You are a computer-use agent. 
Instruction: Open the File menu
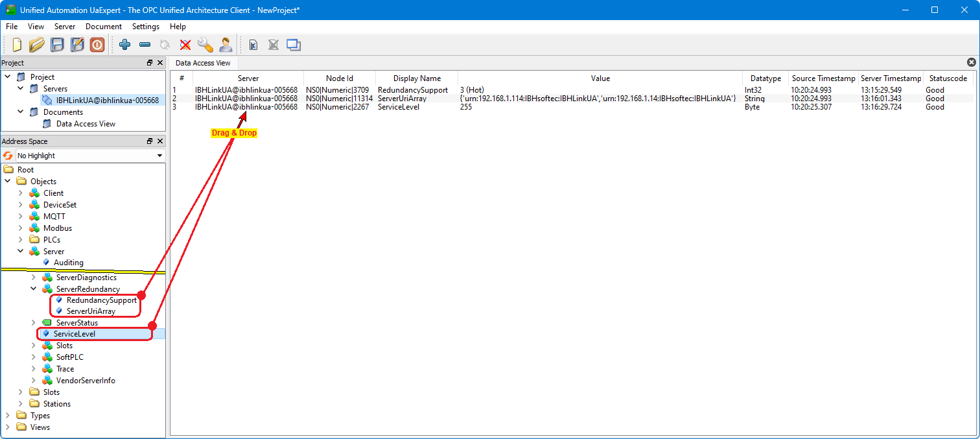(12, 27)
